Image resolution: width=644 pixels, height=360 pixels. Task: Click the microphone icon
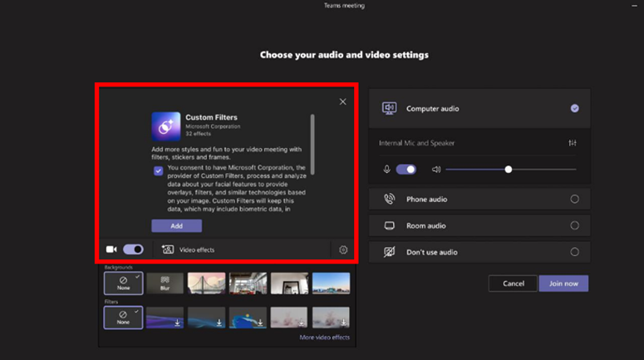tap(386, 170)
